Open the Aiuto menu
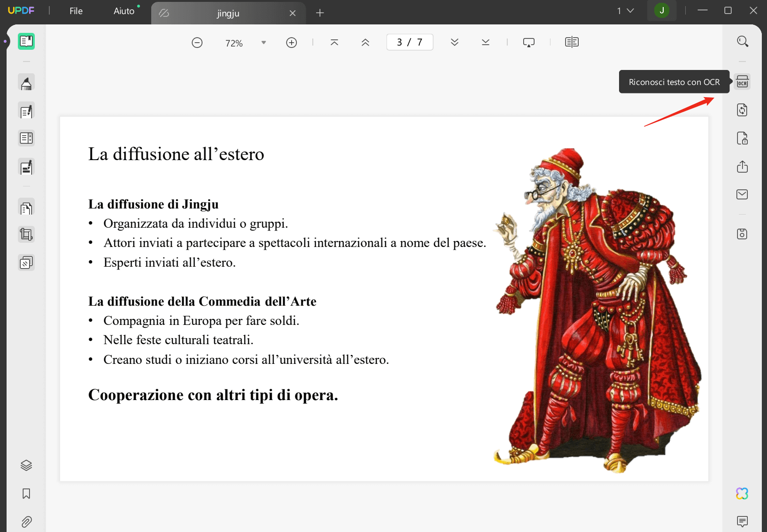This screenshot has height=532, width=767. pos(124,11)
